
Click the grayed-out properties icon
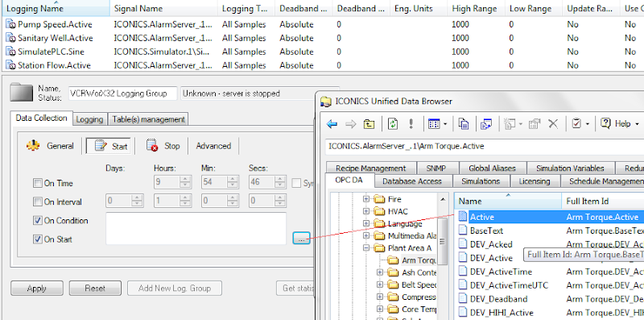(535, 124)
